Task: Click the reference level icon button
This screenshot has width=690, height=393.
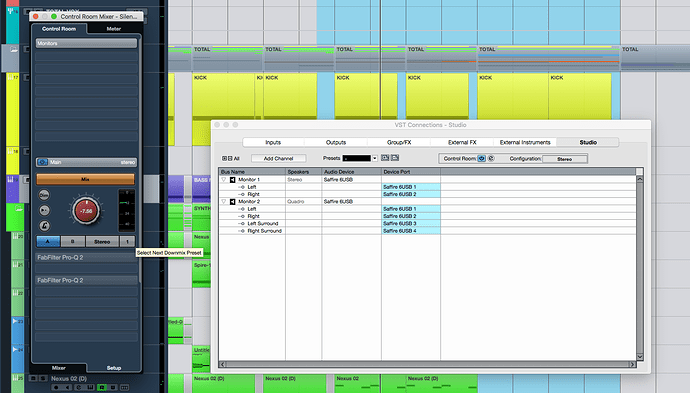Action: click(44, 226)
